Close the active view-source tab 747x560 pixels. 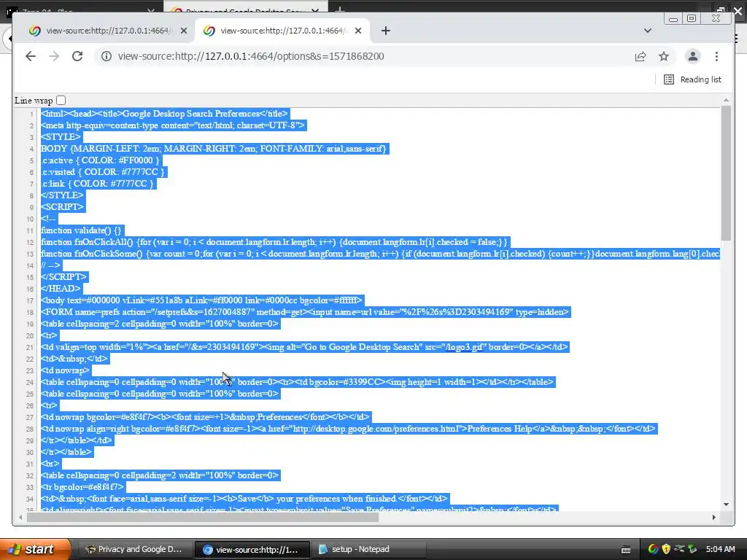tap(358, 31)
